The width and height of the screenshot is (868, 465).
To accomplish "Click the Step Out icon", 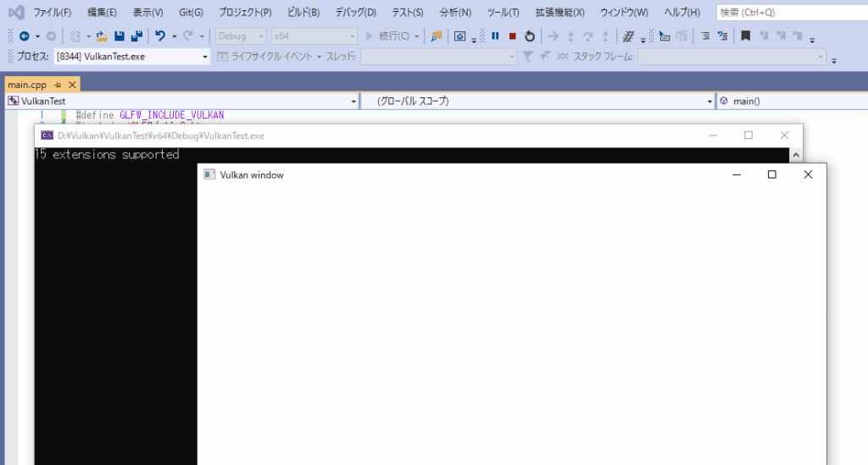I will [605, 36].
